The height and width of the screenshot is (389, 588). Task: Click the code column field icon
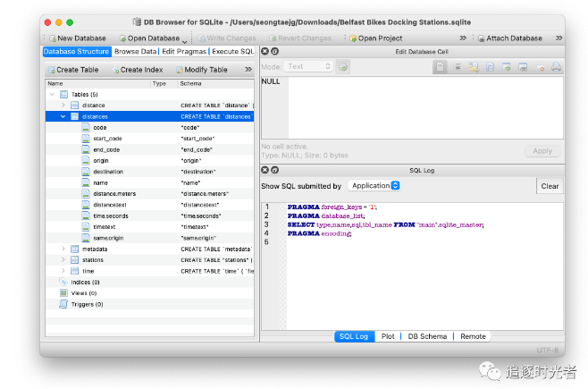pos(86,128)
